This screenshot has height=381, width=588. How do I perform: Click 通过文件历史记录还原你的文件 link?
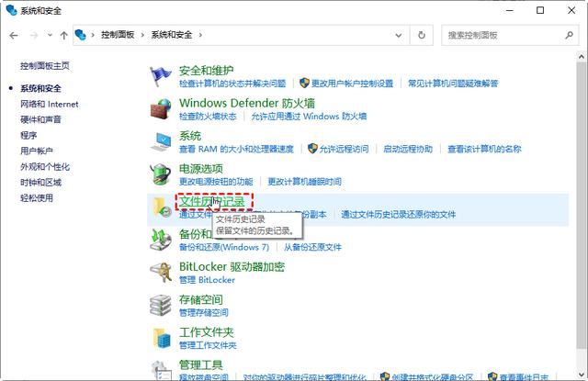(398, 214)
